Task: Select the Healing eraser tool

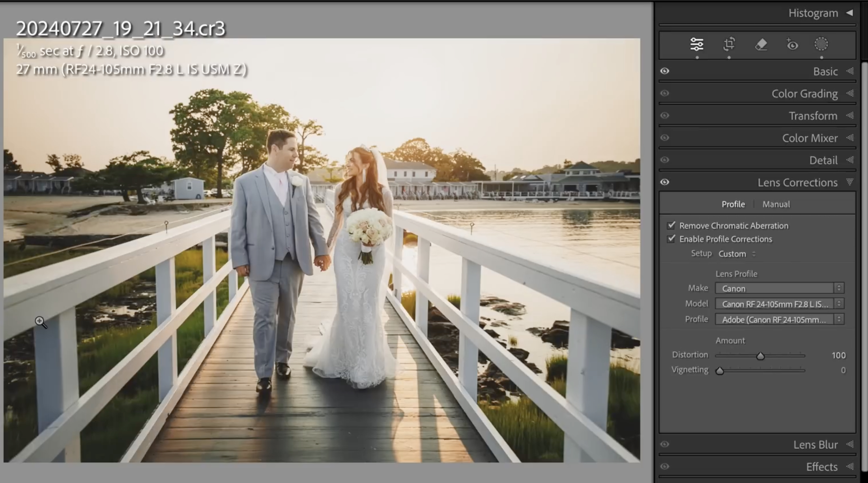Action: click(x=761, y=44)
